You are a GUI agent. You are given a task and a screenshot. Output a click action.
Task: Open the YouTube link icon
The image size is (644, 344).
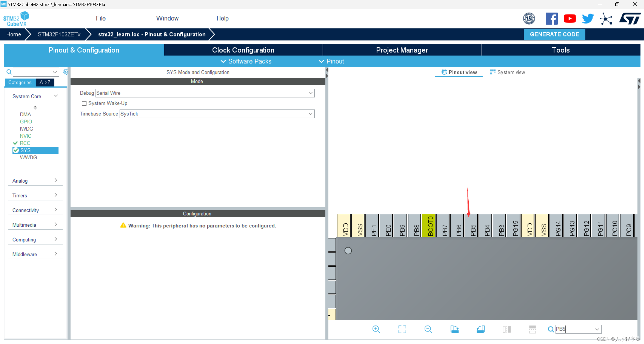(570, 19)
